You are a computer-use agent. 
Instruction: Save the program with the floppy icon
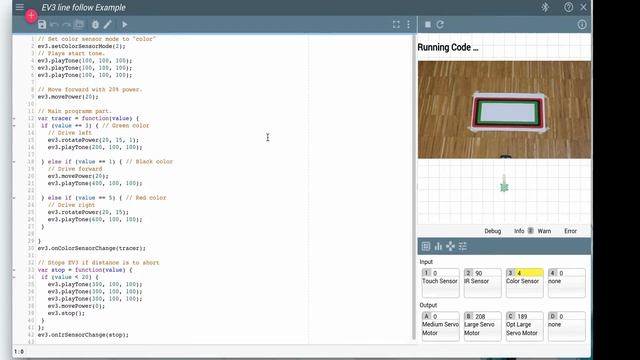[x=42, y=24]
